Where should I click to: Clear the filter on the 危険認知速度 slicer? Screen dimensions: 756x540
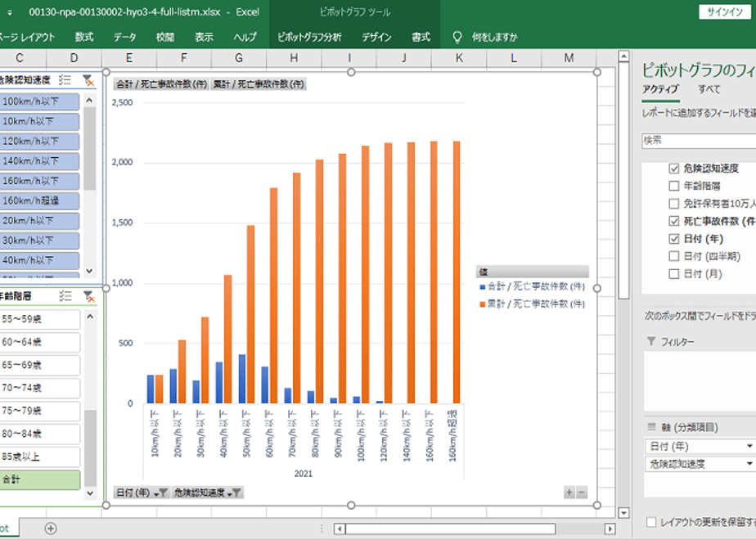coord(88,80)
